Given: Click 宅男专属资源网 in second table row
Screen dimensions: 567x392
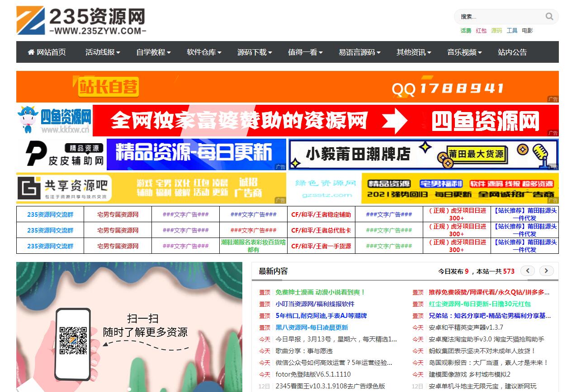Looking at the screenshot, I should click(118, 230).
